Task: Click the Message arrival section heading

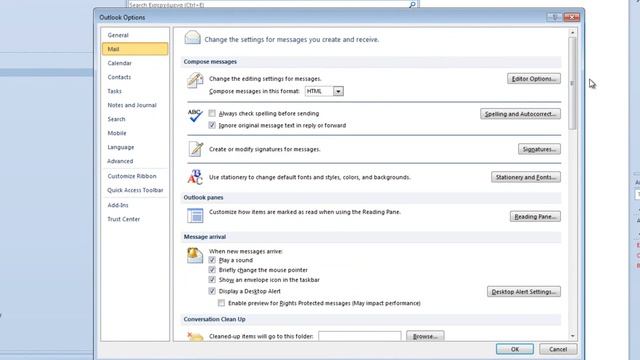Action: (204, 237)
